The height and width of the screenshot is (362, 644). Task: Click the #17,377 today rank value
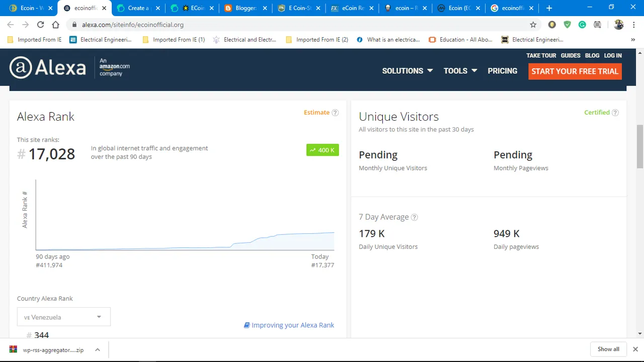click(x=323, y=265)
